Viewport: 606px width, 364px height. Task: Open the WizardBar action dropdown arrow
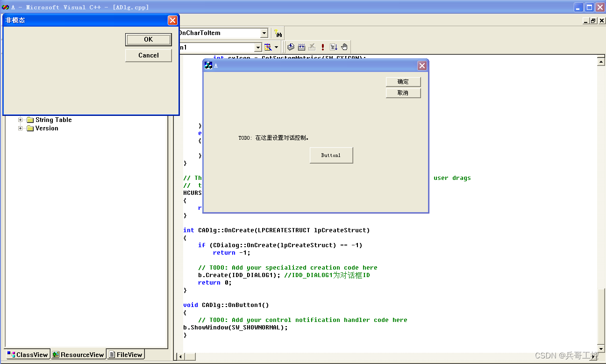click(277, 47)
